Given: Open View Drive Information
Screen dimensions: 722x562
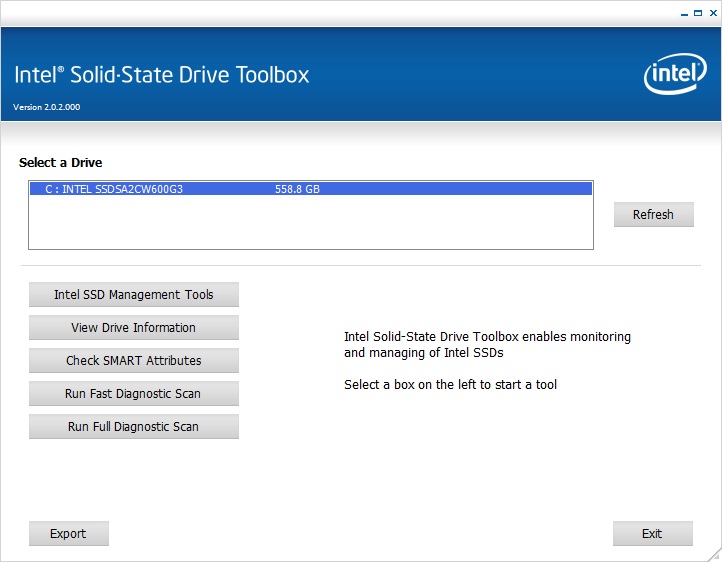Looking at the screenshot, I should 134,328.
